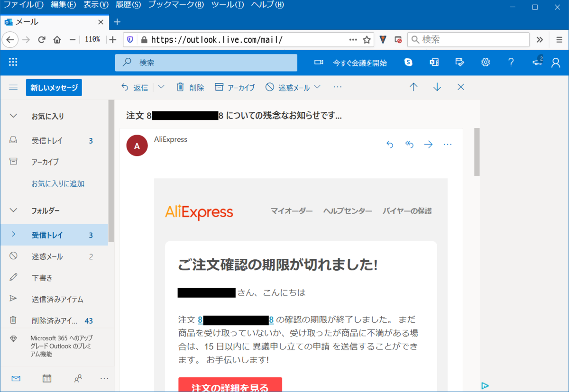
Task: Click the browser back button
Action: [x=10, y=40]
